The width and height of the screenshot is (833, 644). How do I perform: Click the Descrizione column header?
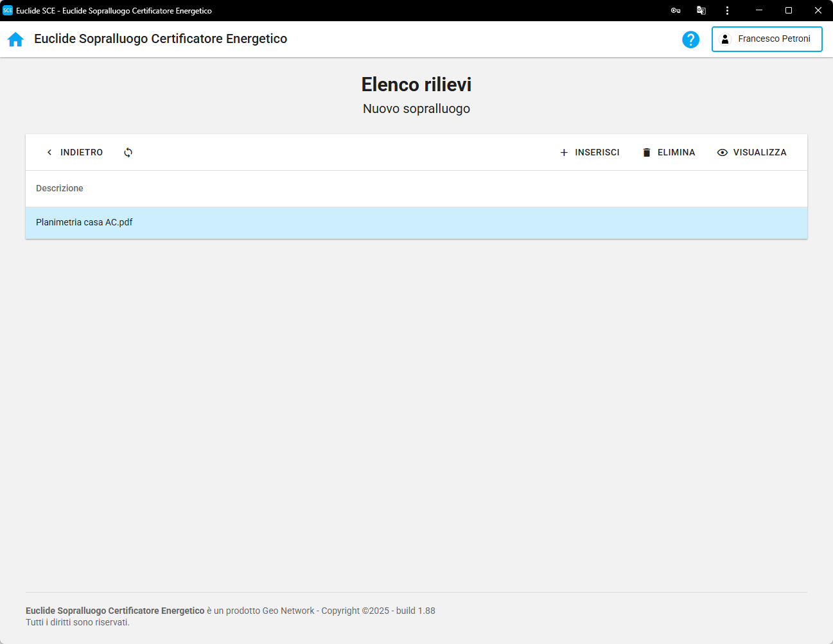[x=60, y=188]
